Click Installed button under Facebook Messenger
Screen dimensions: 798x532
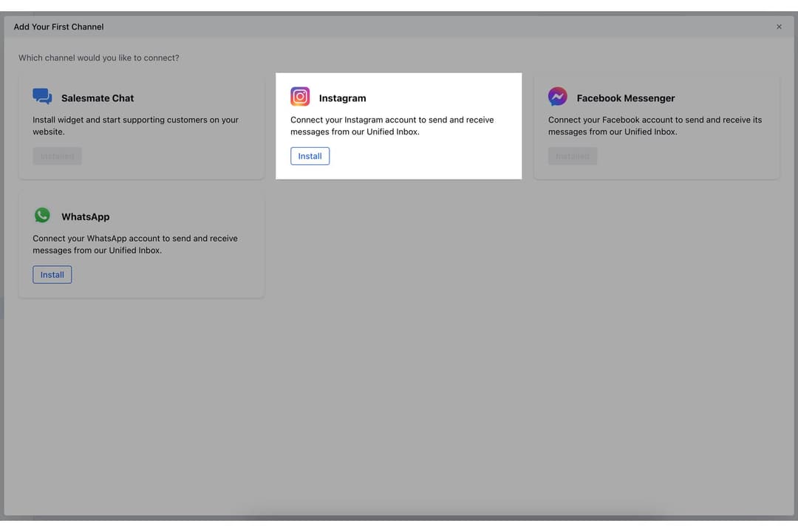click(573, 157)
